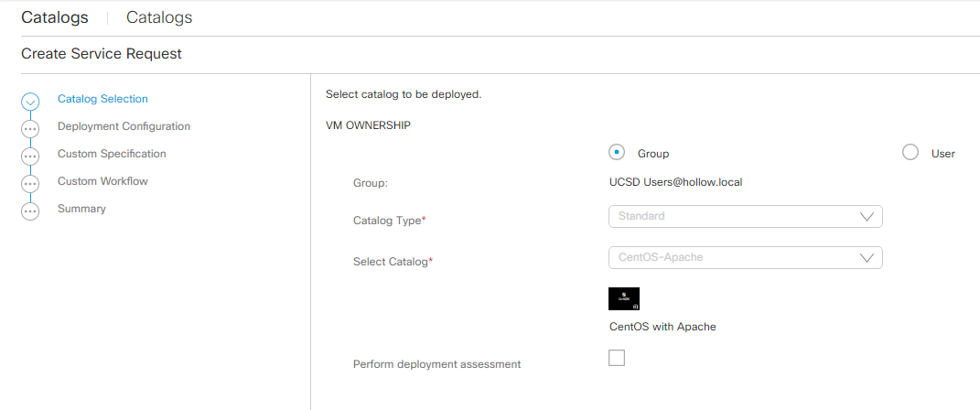Jump to the Custom Specification step label
Image resolution: width=980 pixels, height=410 pixels.
coord(112,154)
